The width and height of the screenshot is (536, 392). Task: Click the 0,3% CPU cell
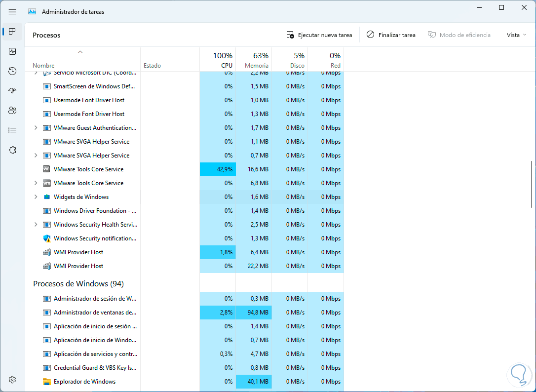[218, 354]
